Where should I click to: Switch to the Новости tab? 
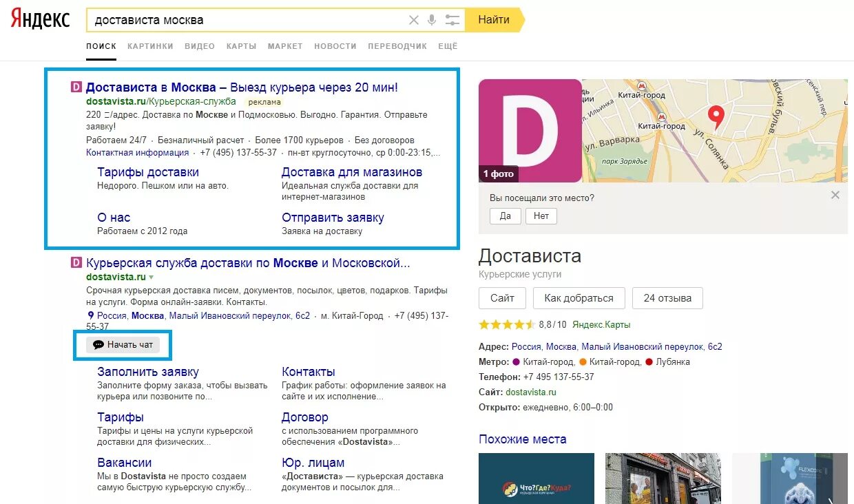pyautogui.click(x=335, y=46)
